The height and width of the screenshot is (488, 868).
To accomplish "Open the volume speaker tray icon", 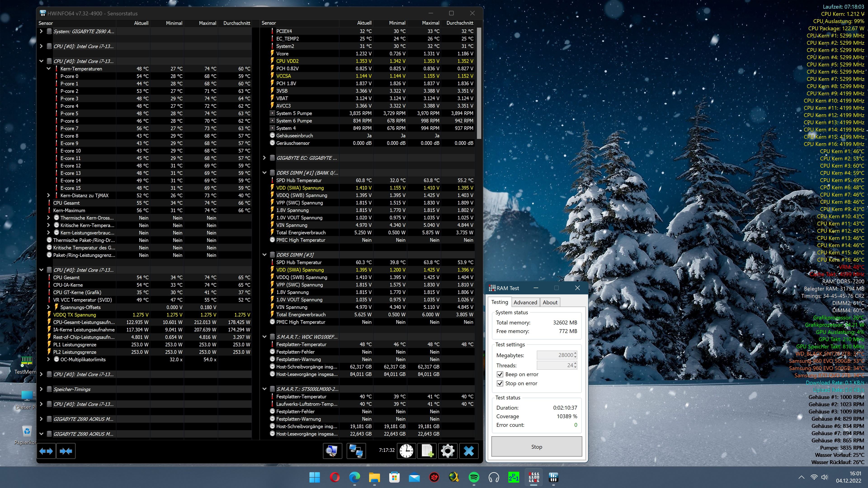I will (825, 477).
